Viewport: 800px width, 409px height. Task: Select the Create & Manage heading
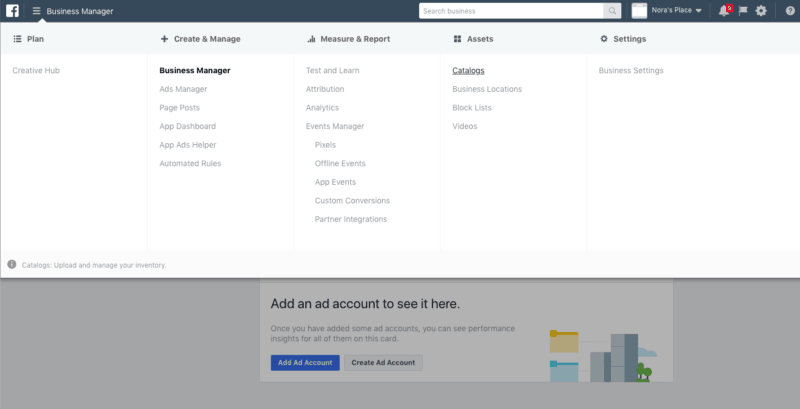[207, 39]
